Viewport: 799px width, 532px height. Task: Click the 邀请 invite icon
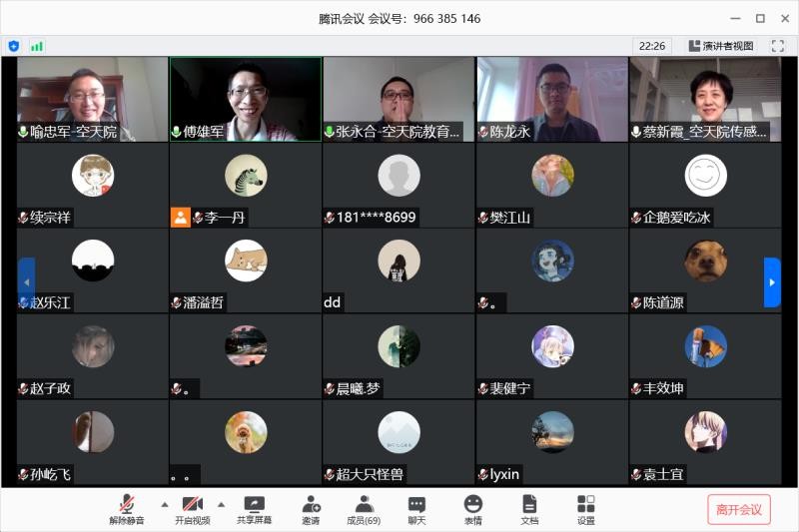click(x=311, y=510)
